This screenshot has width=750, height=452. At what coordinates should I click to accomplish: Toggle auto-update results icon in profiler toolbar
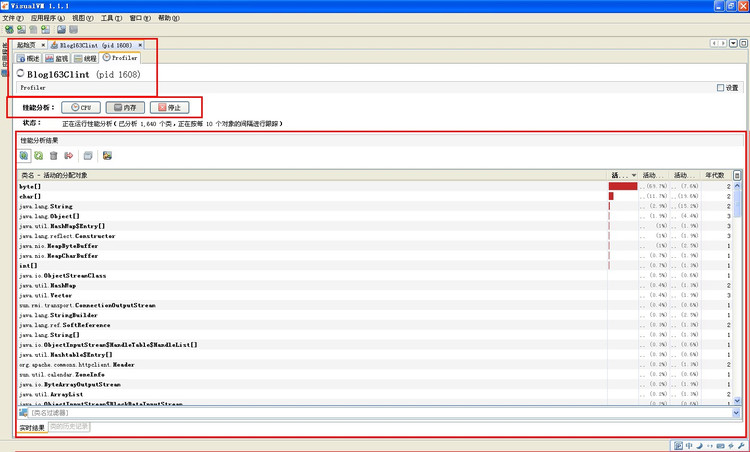pos(24,155)
